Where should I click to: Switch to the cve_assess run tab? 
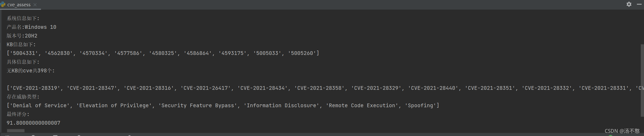19,5
